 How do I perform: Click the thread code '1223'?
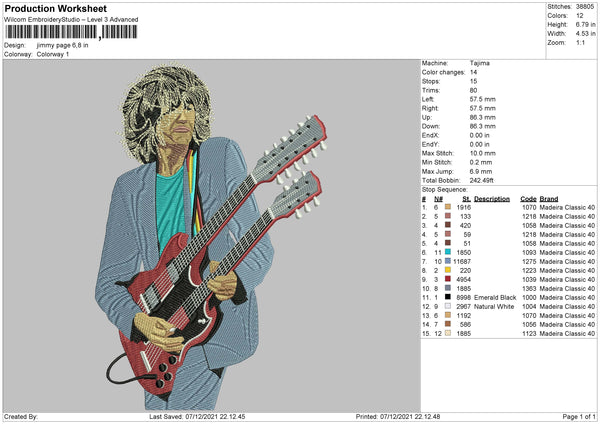pyautogui.click(x=529, y=271)
